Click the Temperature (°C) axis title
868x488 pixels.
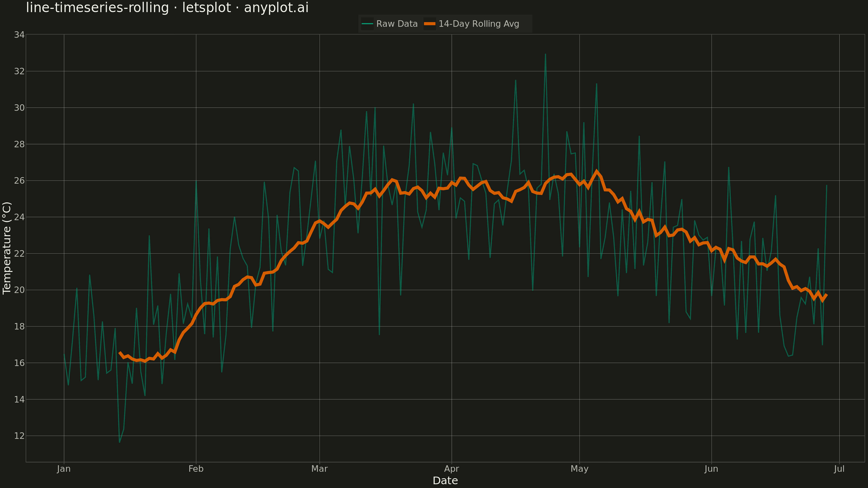click(7, 248)
